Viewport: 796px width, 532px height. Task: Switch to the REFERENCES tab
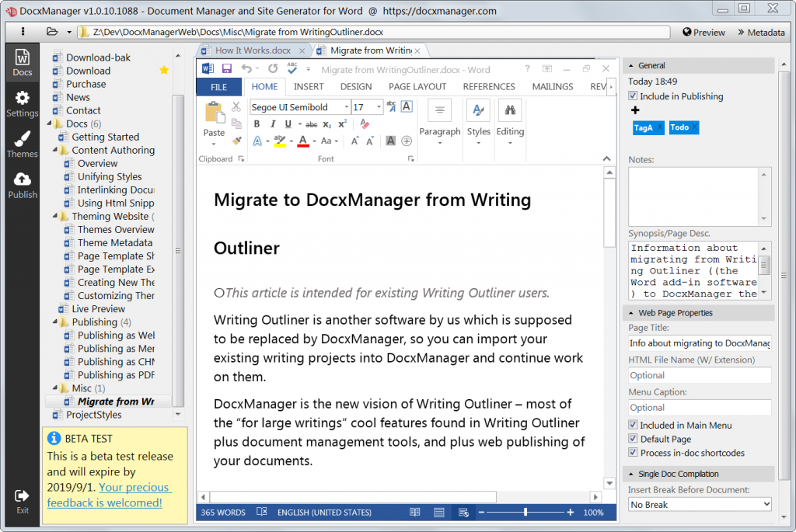coord(489,87)
